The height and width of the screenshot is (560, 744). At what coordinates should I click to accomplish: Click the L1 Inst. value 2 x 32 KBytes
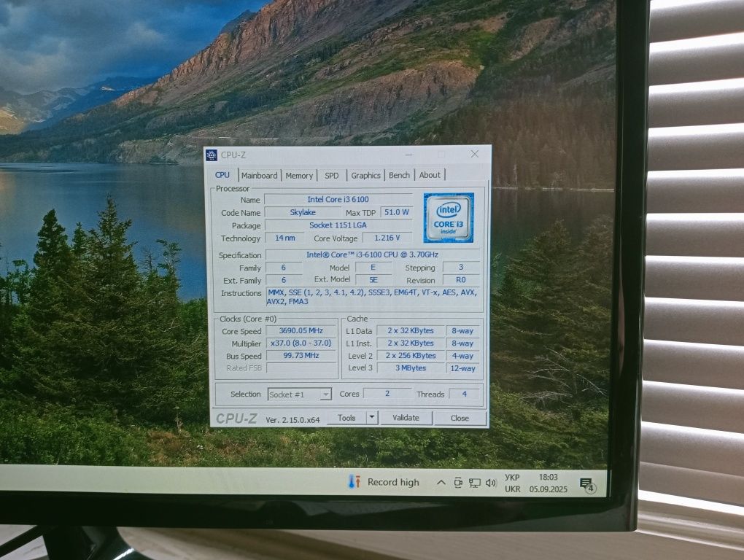click(411, 343)
